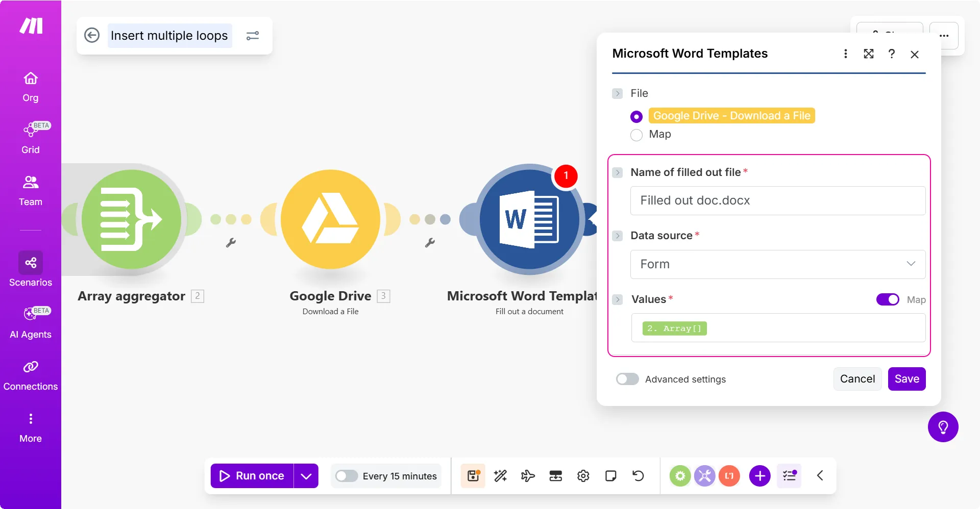Select the Array aggregator module
The width and height of the screenshot is (980, 509).
coord(132,219)
